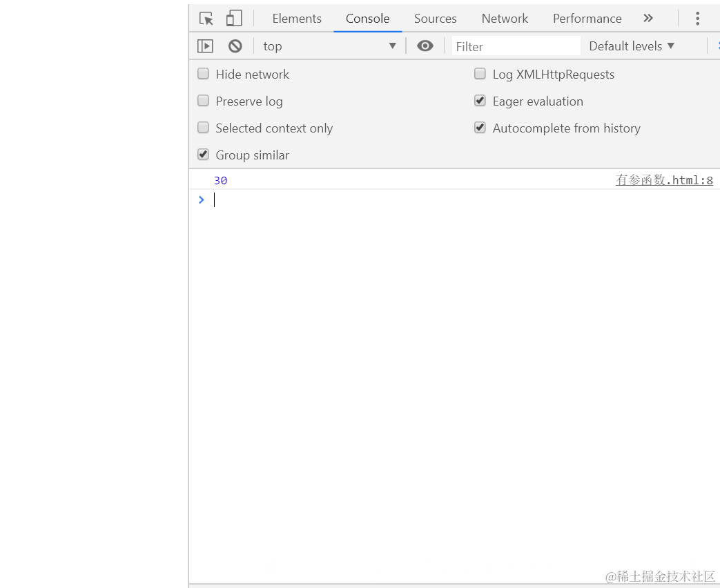Screen dimensions: 720x588
Task: Open the top context dropdown
Action: click(x=330, y=46)
